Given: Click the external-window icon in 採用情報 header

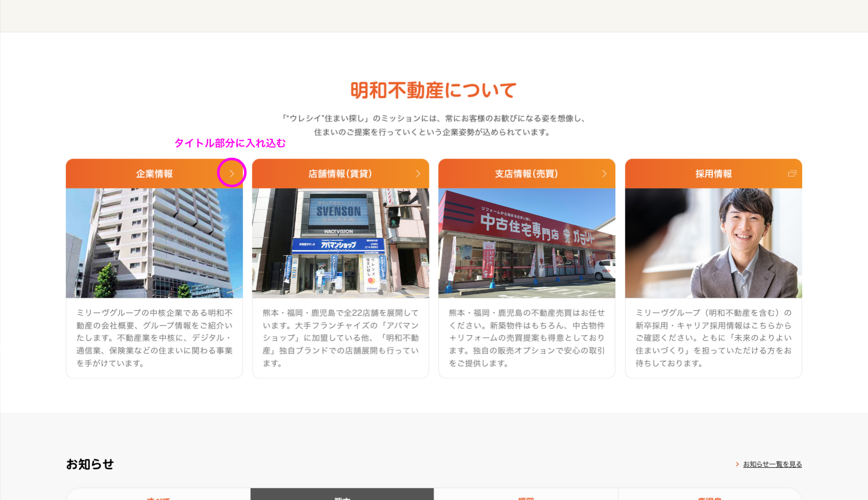Looking at the screenshot, I should coord(792,173).
